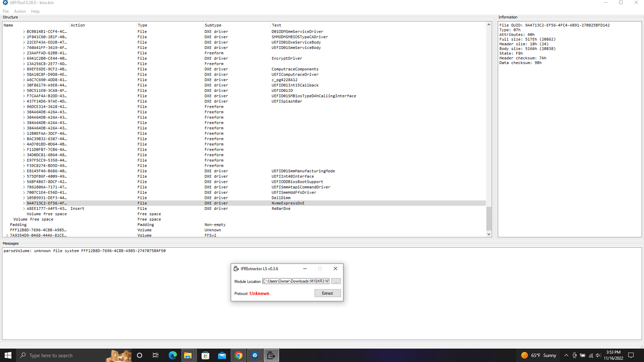Open the Mail app taskbar icon
Screen dimensions: 644x362
coord(222,355)
